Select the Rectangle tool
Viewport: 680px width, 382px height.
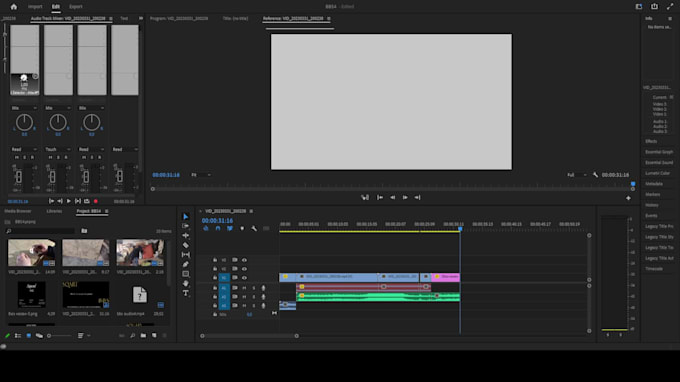(186, 274)
